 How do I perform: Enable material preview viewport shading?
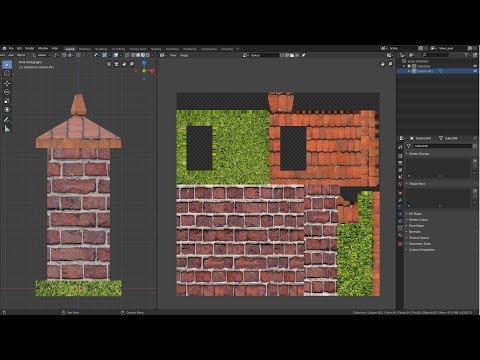click(x=143, y=55)
